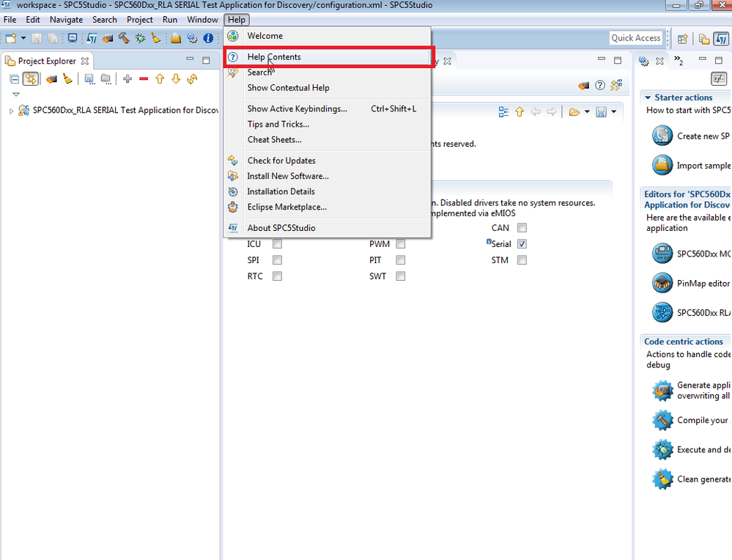
Task: Open the console monitor icon in main toolbar
Action: point(73,38)
